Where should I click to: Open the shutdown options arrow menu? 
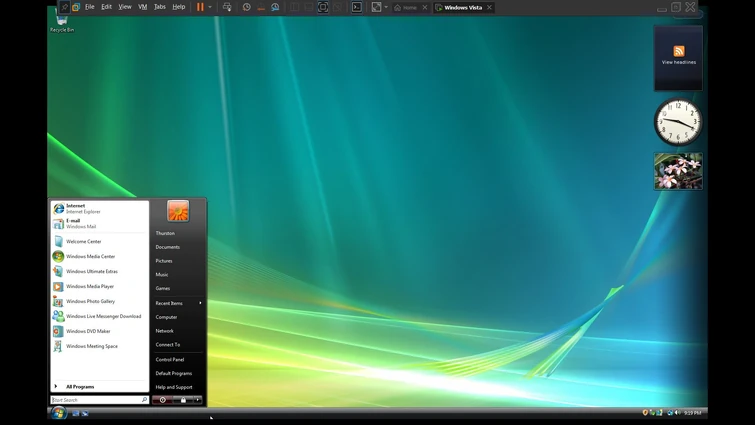(198, 400)
